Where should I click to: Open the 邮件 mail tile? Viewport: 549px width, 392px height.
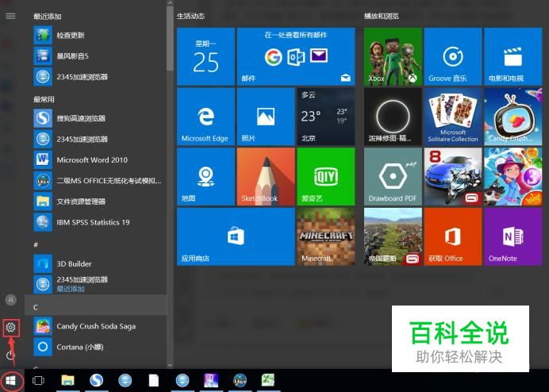pos(296,56)
